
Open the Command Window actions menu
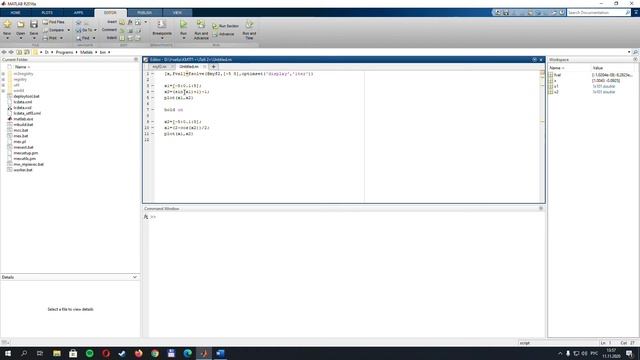(x=541, y=209)
